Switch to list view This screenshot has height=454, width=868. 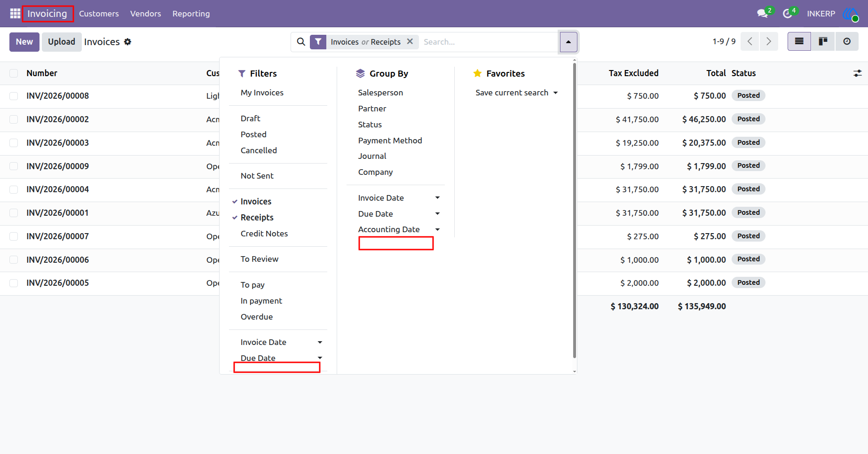(799, 41)
